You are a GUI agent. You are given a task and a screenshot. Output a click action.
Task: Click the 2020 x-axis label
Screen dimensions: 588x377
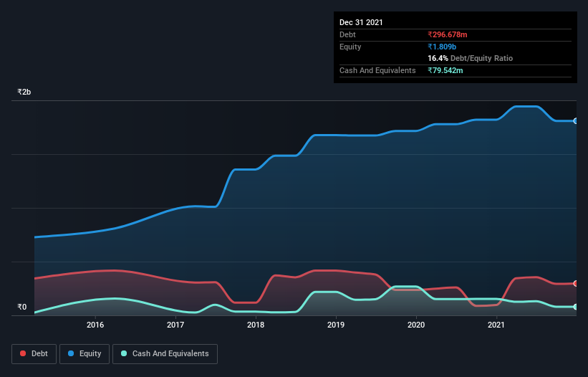pyautogui.click(x=416, y=325)
